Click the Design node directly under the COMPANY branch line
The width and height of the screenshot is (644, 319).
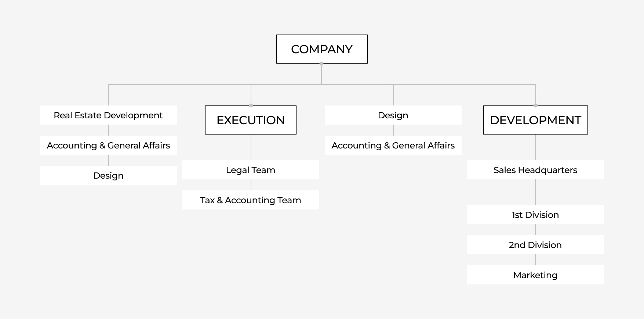(x=393, y=115)
